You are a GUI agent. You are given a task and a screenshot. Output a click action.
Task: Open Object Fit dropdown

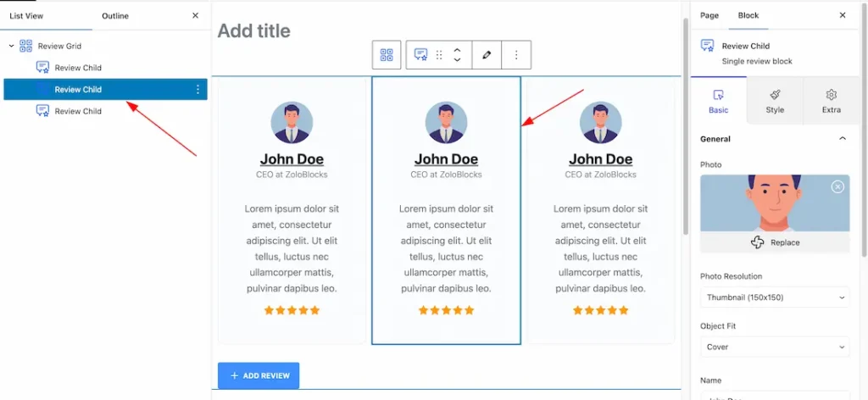click(775, 347)
